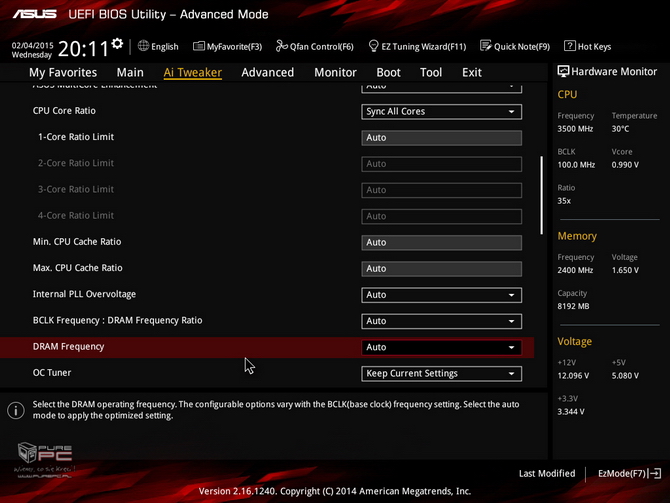Image resolution: width=670 pixels, height=503 pixels.
Task: Click CPU frequency 3500 MHz value
Action: (x=575, y=129)
